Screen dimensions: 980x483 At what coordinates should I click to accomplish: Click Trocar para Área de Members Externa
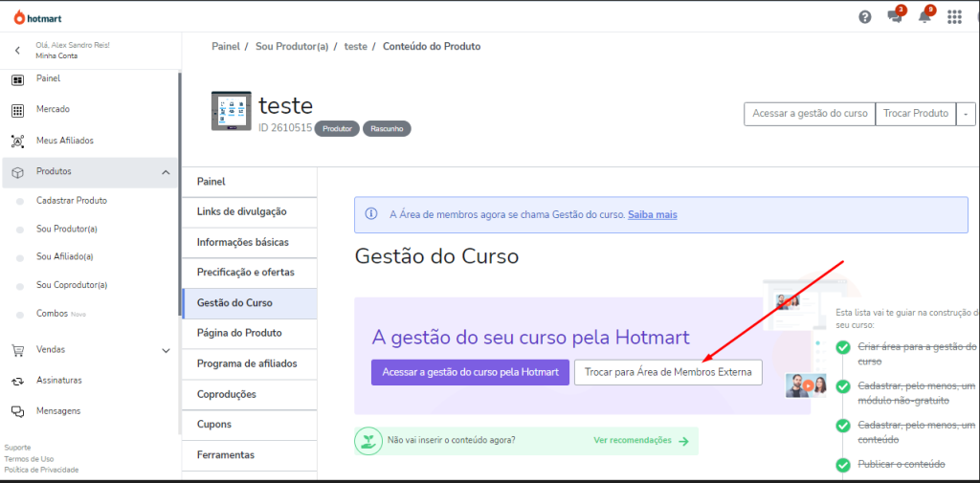pos(668,372)
